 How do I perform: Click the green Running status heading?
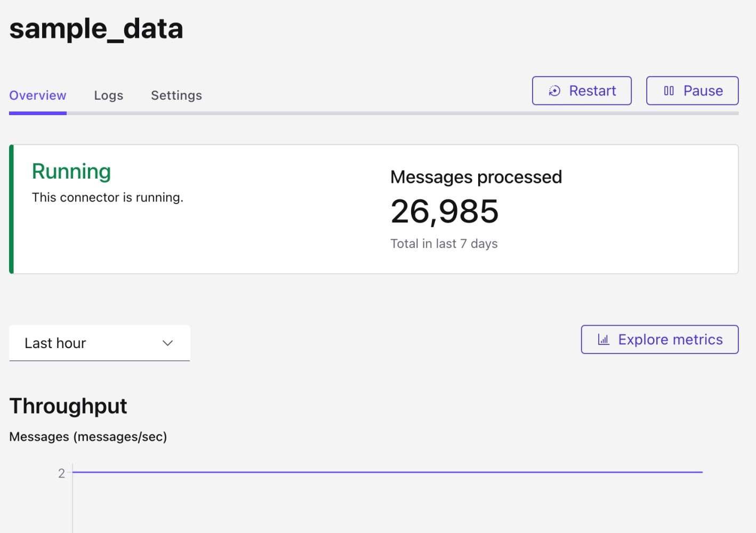(x=71, y=172)
